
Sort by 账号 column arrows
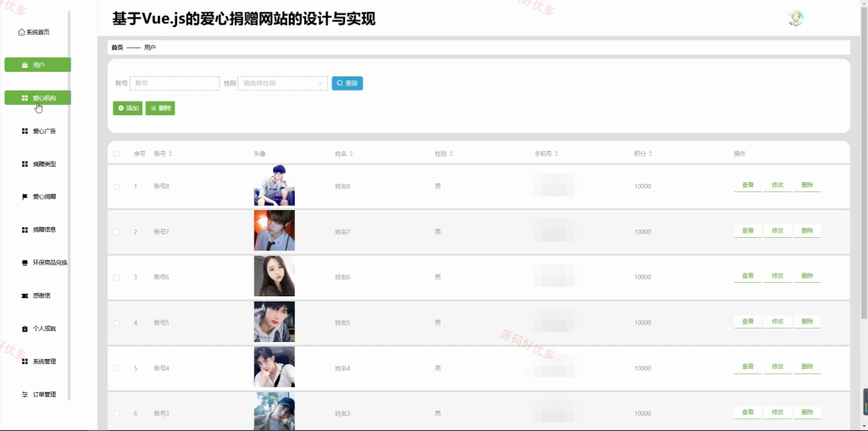pos(170,154)
